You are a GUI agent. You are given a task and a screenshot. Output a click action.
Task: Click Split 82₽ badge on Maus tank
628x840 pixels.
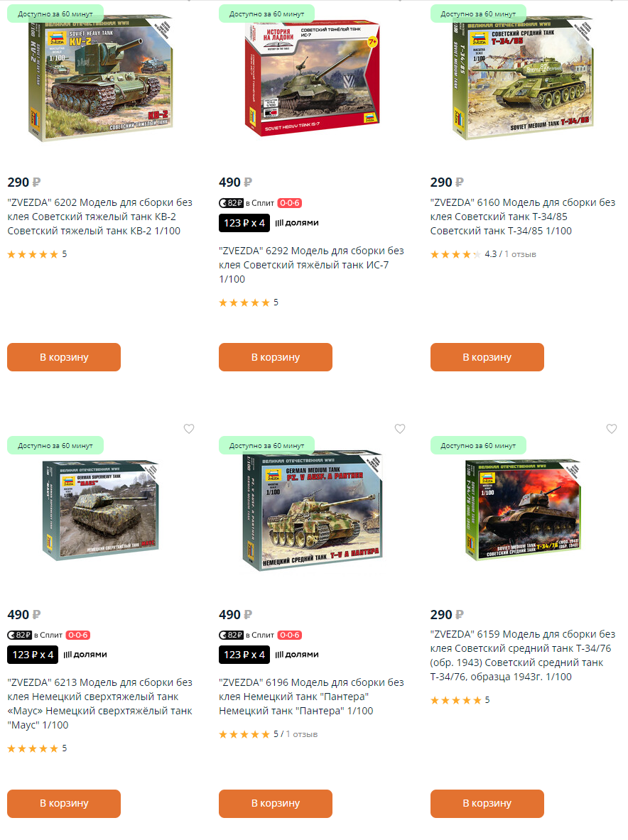pyautogui.click(x=20, y=635)
